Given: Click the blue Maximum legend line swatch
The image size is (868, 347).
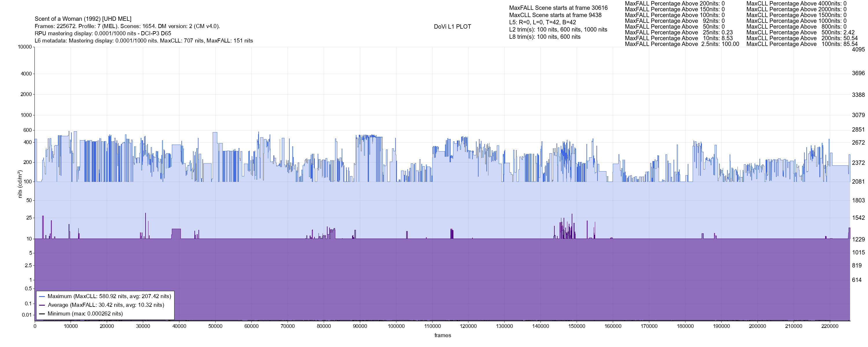Looking at the screenshot, I should [x=42, y=296].
